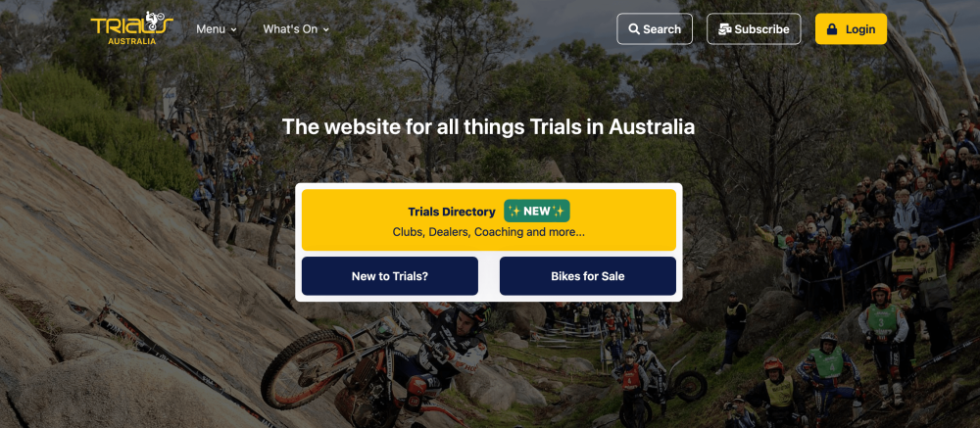The height and width of the screenshot is (428, 980).
Task: Click the motorbike rider in logo
Action: 155,19
